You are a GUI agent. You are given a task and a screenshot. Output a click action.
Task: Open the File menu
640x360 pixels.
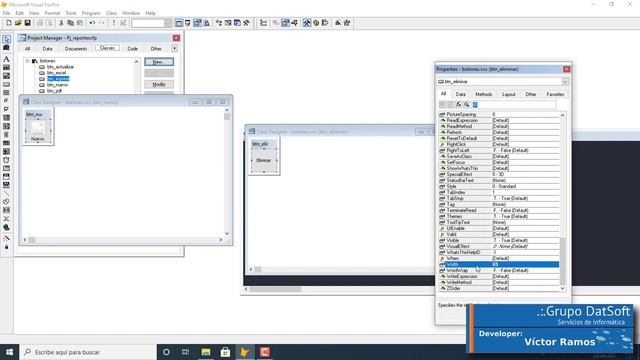7,13
